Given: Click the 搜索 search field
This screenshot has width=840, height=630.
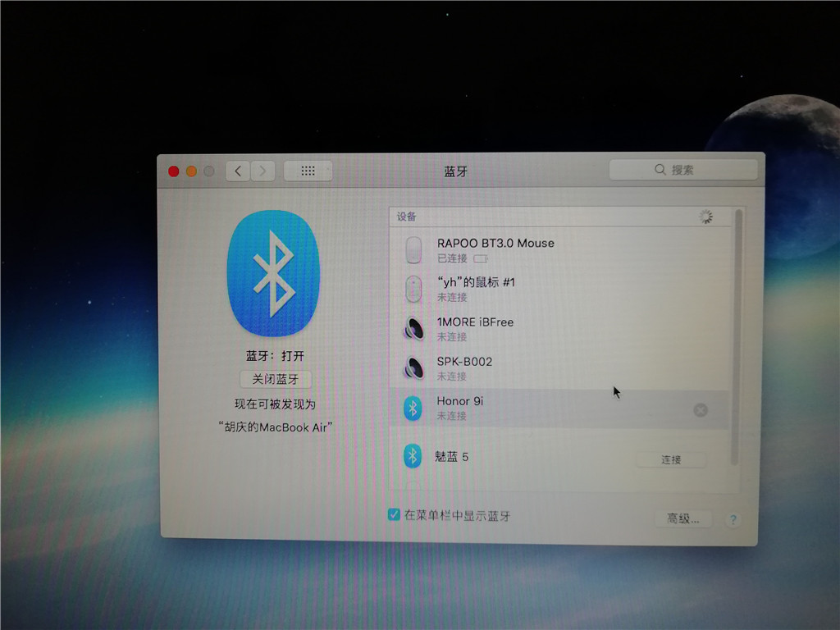Looking at the screenshot, I should pyautogui.click(x=682, y=170).
